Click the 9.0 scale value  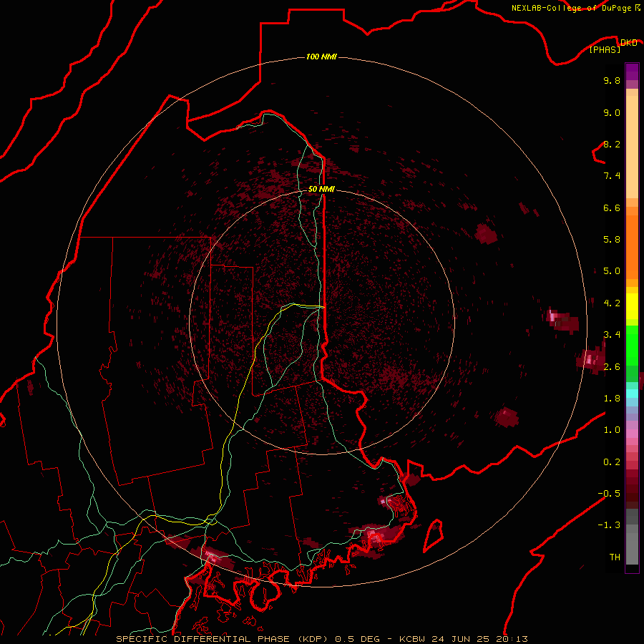tap(612, 112)
